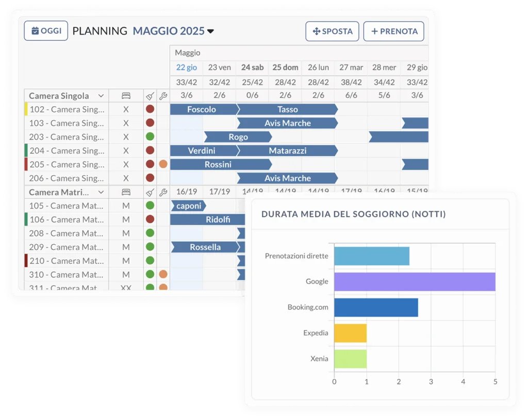The width and height of the screenshot is (528, 420).
Task: Open the Matarazzi reservation
Action: [287, 151]
